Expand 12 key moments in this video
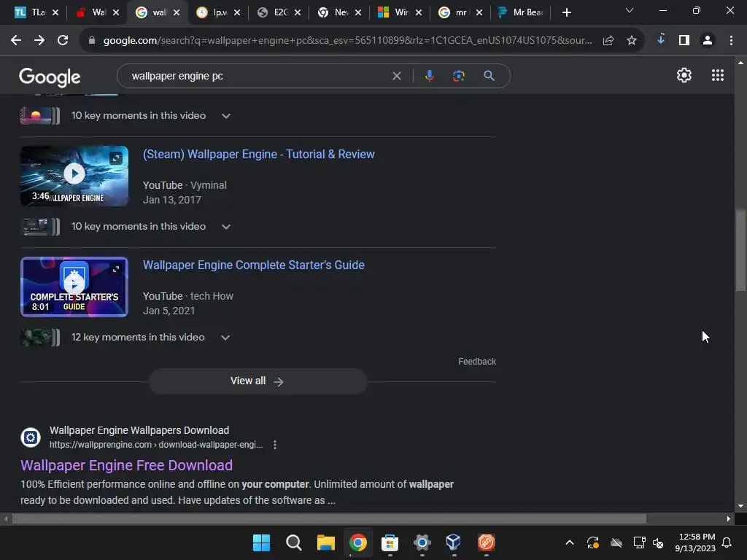747x560 pixels. pos(225,338)
